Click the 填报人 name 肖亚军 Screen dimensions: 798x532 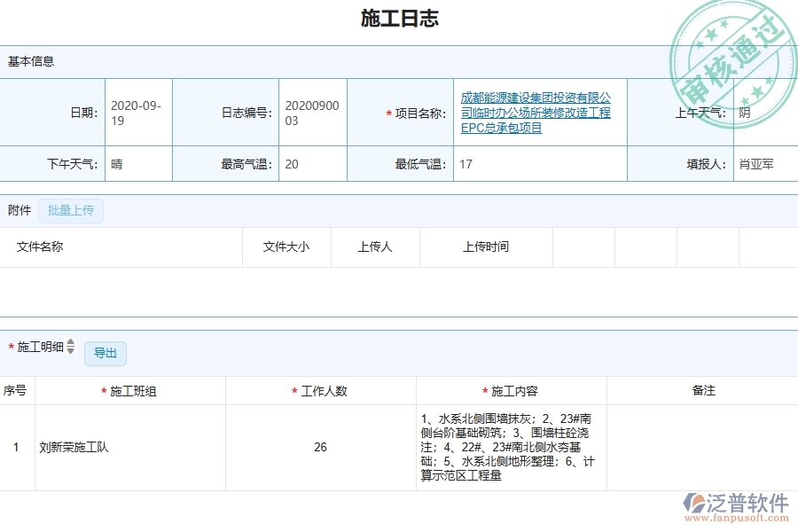(755, 163)
